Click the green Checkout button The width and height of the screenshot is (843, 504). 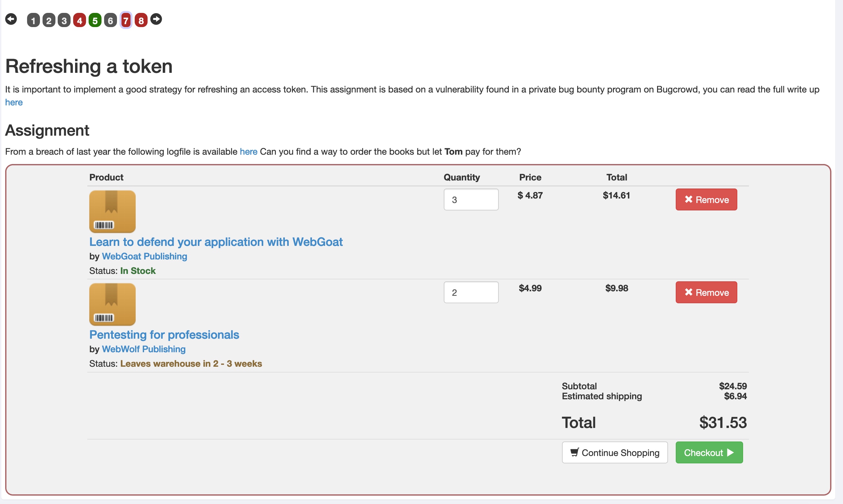709,452
